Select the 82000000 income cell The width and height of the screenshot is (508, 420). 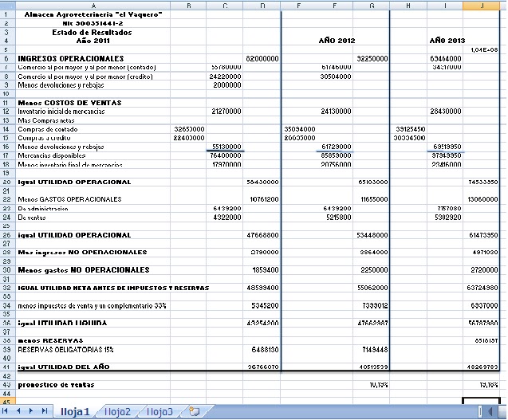click(262, 59)
